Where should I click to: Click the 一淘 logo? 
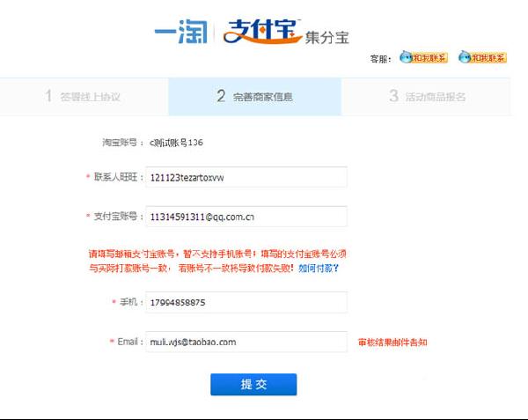pyautogui.click(x=181, y=32)
